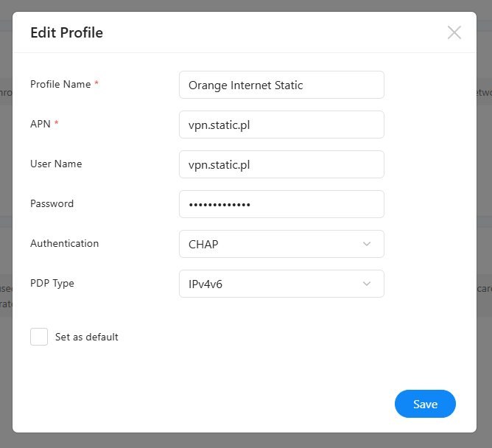Click the PDP Type chevron arrow
Viewport: 492px width, 448px height.
pyautogui.click(x=367, y=284)
